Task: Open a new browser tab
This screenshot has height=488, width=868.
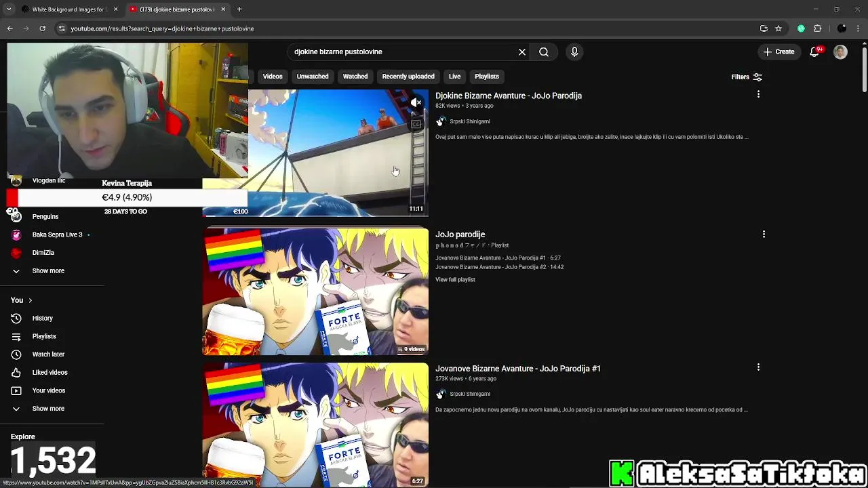Action: 239,9
